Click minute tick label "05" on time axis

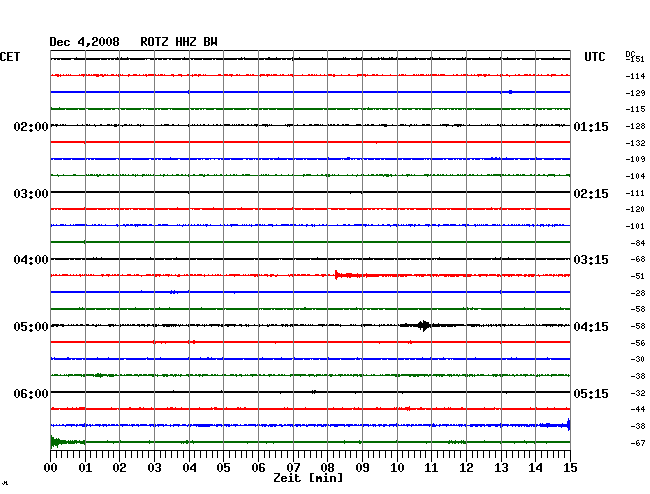coord(223,467)
